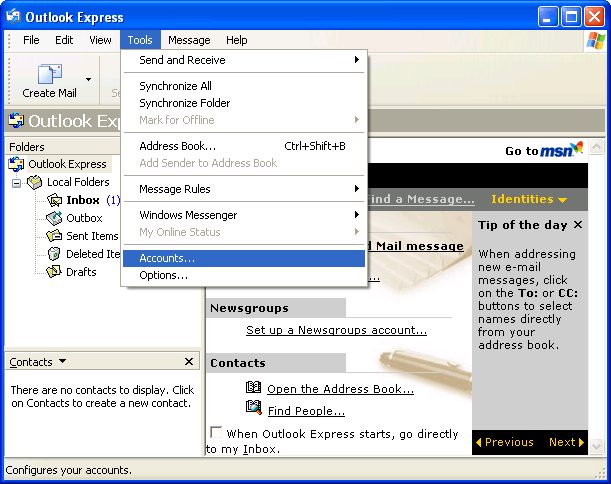Viewport: 611px width, 484px height.
Task: Click the status bar resize grip
Action: (x=600, y=473)
